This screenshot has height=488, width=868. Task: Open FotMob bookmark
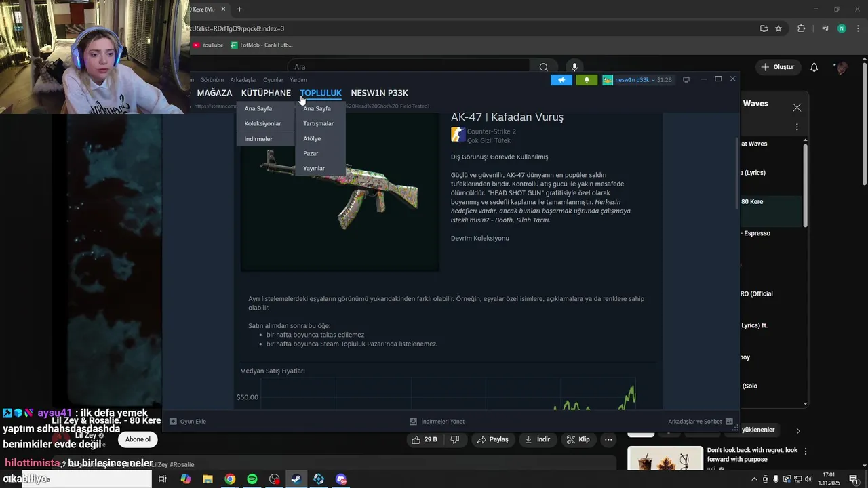click(262, 45)
